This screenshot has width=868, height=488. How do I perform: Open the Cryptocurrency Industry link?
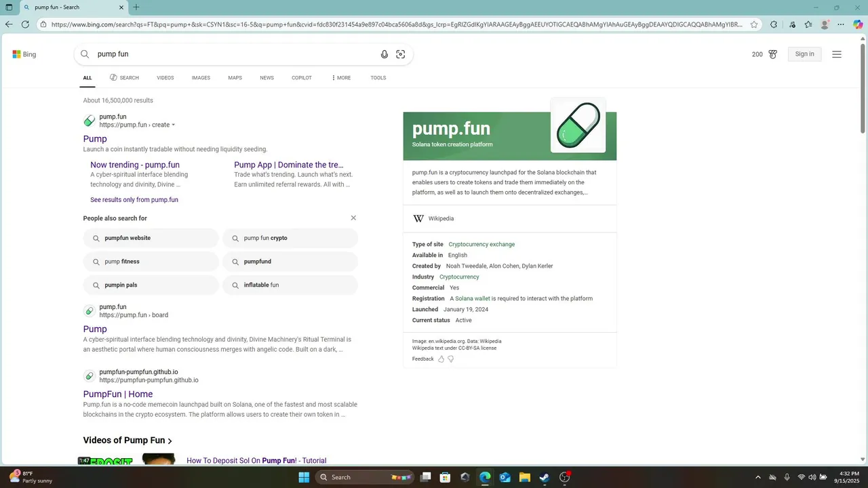click(459, 277)
